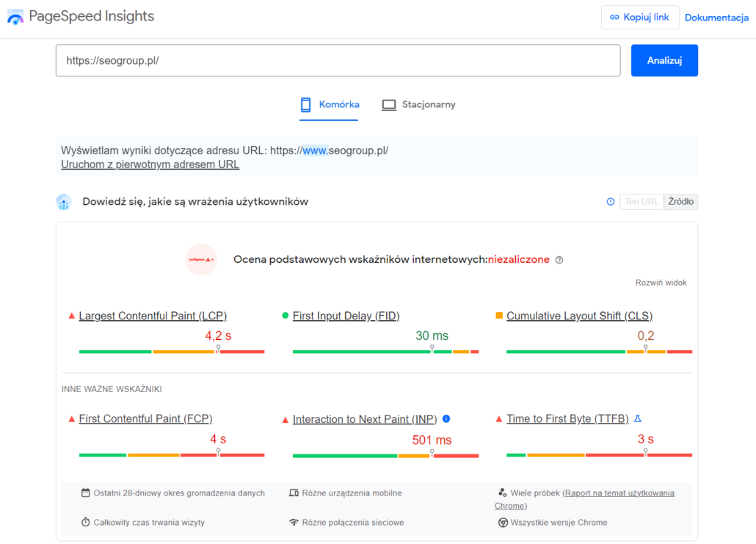Click the 3 s TTFB value
Viewport: 756px width, 544px height.
pyautogui.click(x=646, y=439)
